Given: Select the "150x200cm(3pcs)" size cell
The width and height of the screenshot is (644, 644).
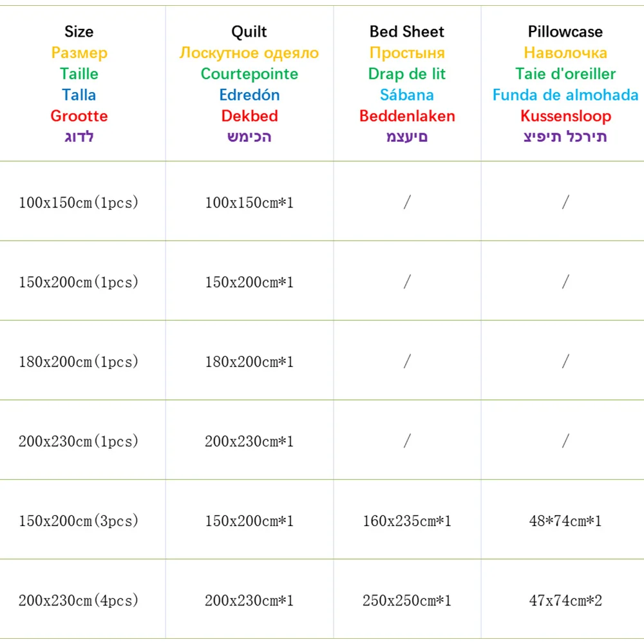Looking at the screenshot, I should [x=79, y=521].
